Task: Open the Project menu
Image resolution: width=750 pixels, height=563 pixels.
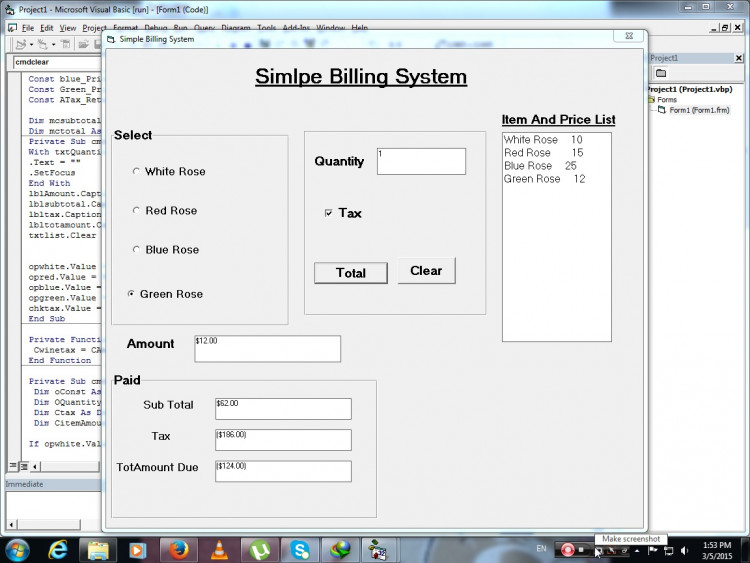Action: click(94, 28)
